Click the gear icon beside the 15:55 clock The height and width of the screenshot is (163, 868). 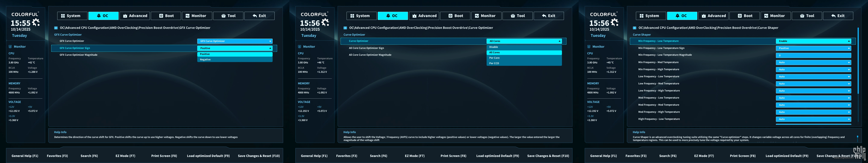[36, 23]
